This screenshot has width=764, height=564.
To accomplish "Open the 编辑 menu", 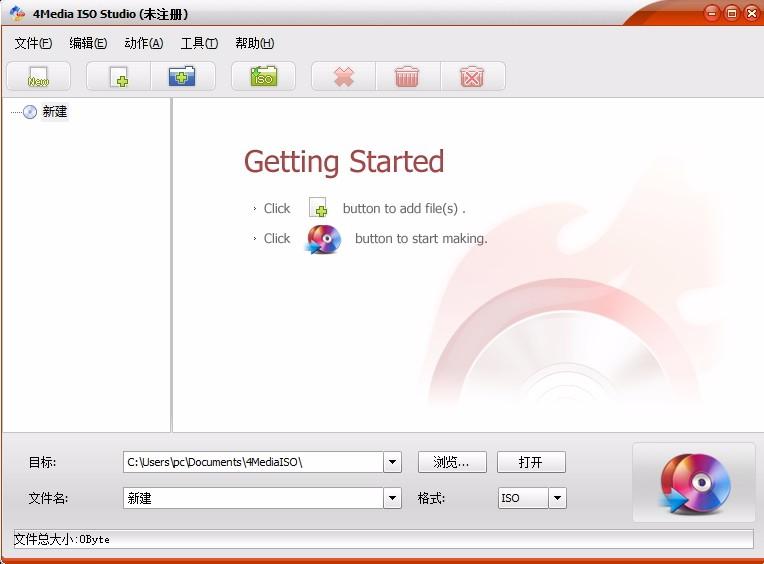I will click(88, 43).
